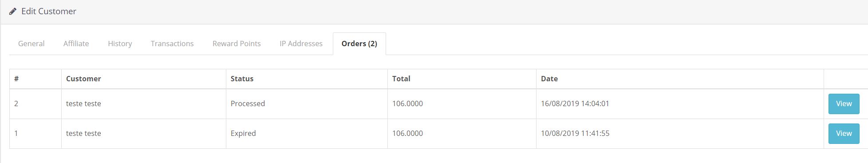Select the Processed status cell
Viewport: 868px width, 163px height.
pos(307,103)
